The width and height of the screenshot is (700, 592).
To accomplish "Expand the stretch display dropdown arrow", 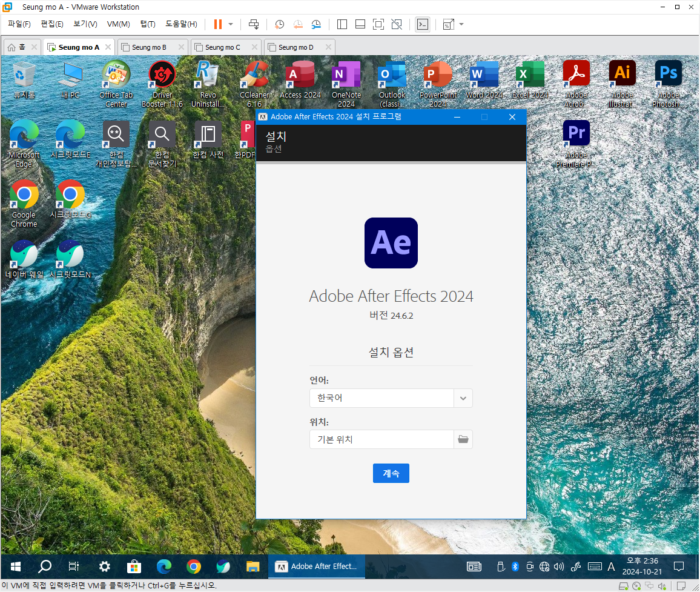I will click(461, 24).
